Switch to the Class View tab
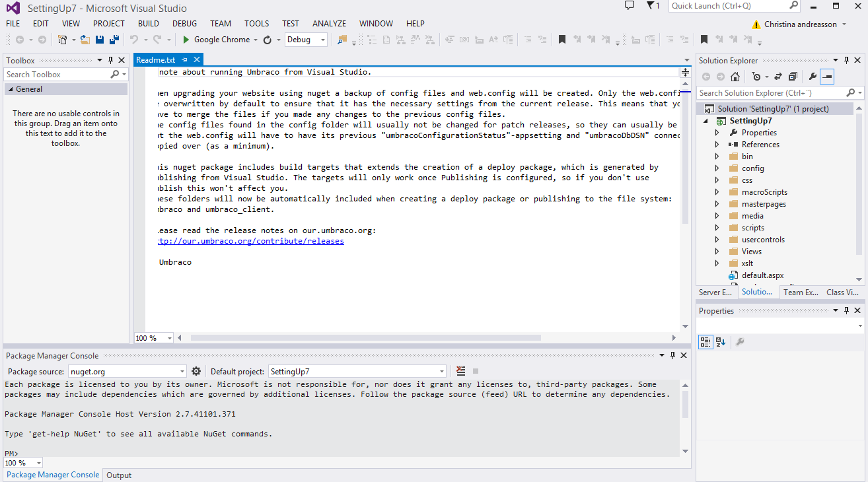Viewport: 868px width, 482px height. point(842,292)
